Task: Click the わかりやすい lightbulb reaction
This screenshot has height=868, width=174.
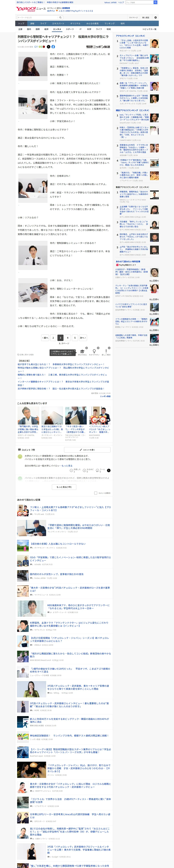Action: (94, 351)
